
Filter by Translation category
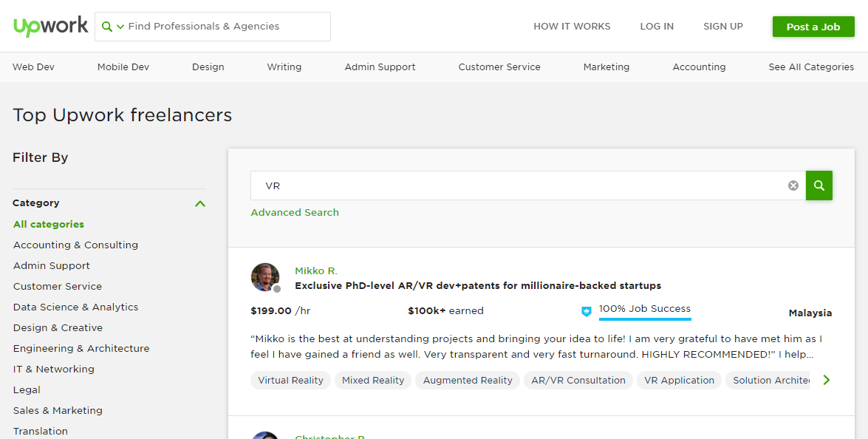click(x=41, y=432)
